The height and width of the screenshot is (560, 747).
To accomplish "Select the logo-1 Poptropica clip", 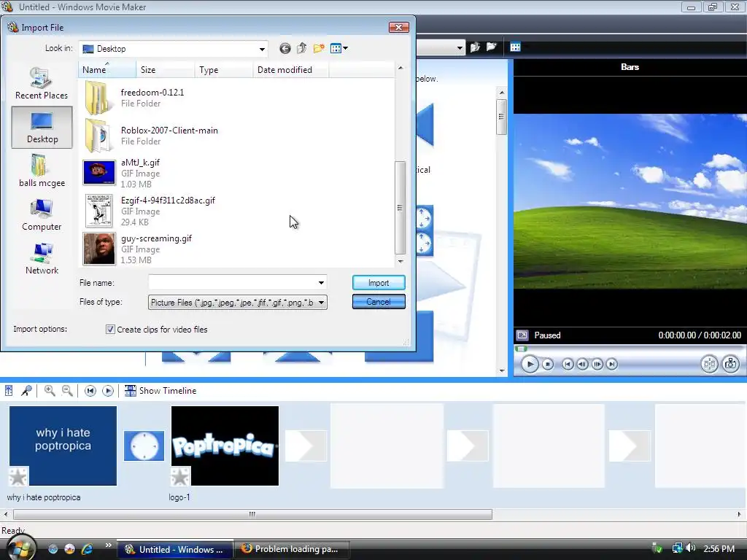I will pyautogui.click(x=225, y=446).
